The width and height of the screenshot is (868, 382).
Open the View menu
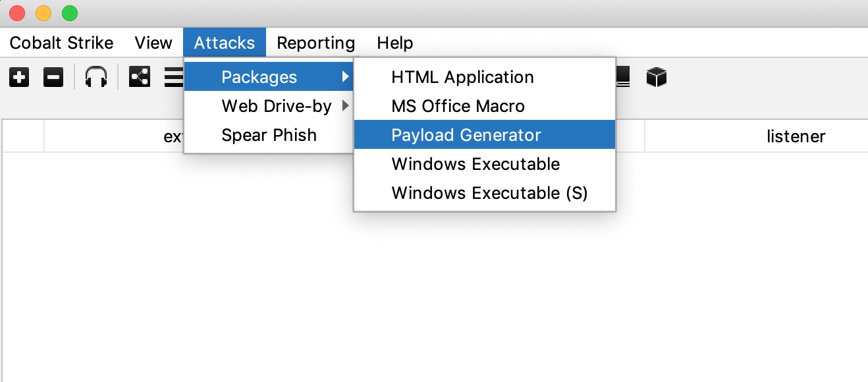tap(153, 43)
